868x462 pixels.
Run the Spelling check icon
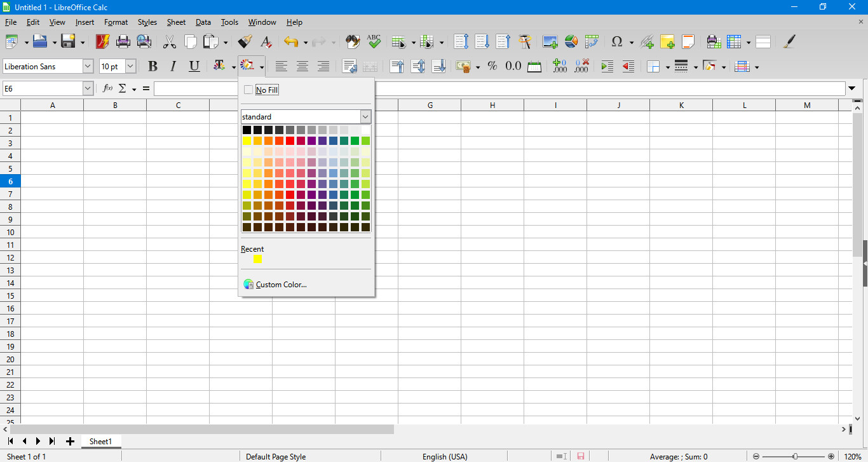[374, 42]
